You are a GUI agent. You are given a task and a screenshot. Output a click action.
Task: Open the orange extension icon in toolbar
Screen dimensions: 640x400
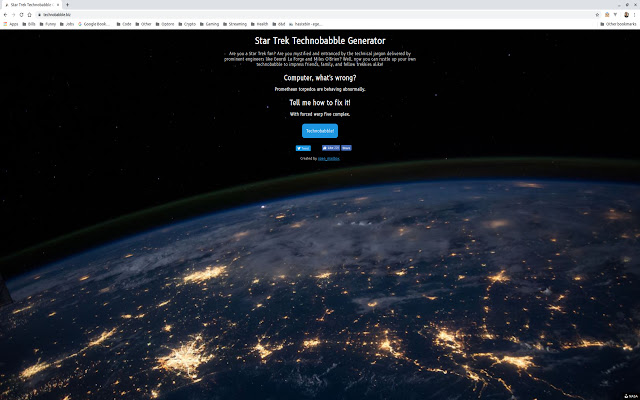(x=607, y=15)
